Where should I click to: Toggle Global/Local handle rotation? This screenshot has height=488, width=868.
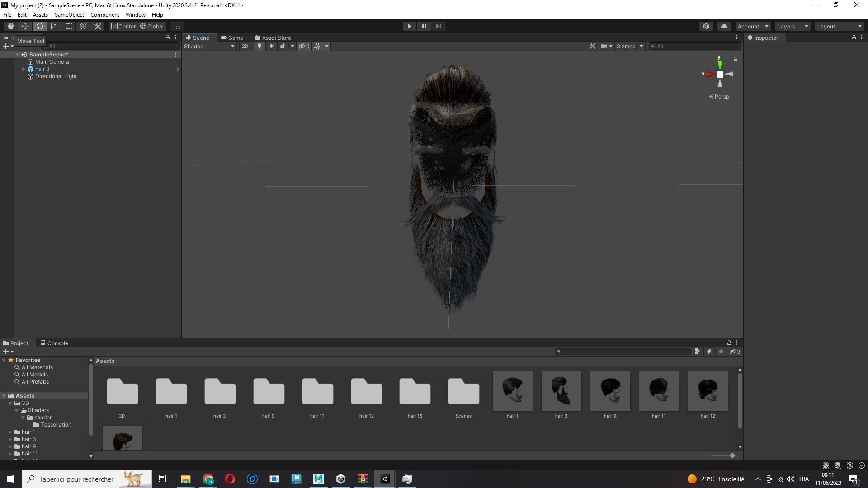[152, 26]
